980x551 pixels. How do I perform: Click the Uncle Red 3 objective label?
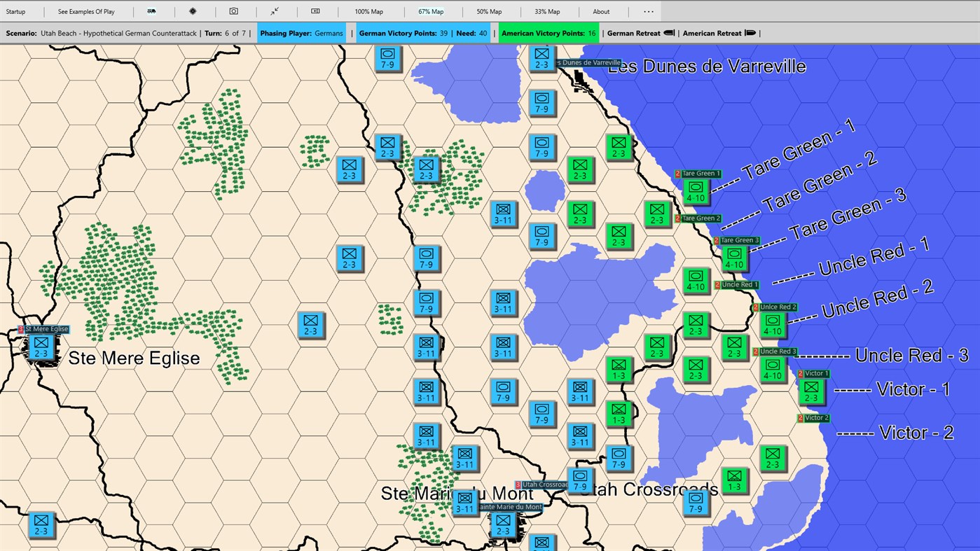(x=775, y=351)
